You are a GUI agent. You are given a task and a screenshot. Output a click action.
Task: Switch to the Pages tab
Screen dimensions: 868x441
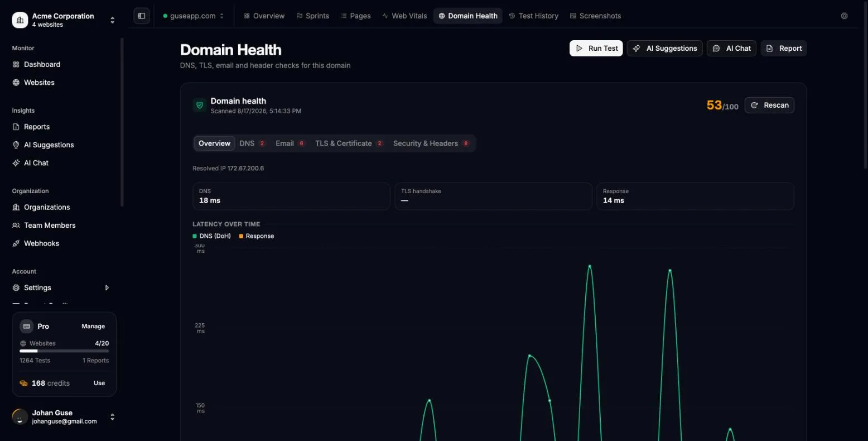click(x=356, y=16)
